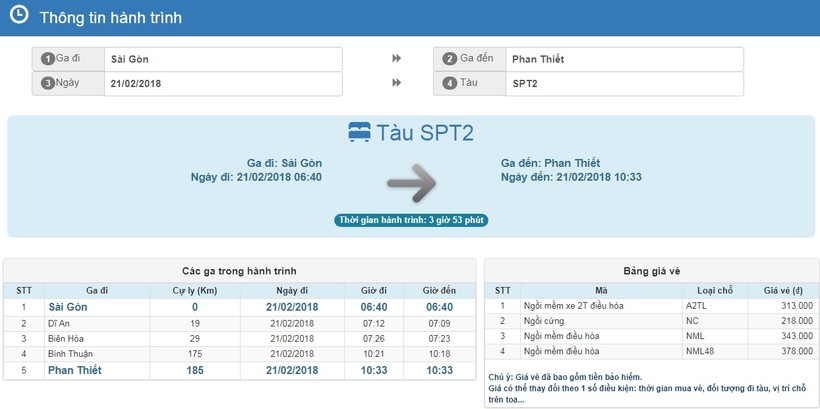Click the Cự ly (Km) column header
This screenshot has height=409, width=820.
[195, 291]
